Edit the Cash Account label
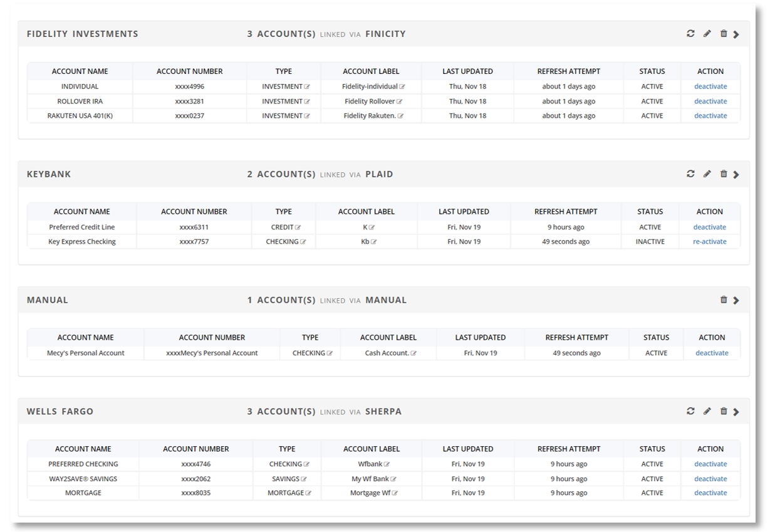This screenshot has width=775, height=532. tap(414, 353)
